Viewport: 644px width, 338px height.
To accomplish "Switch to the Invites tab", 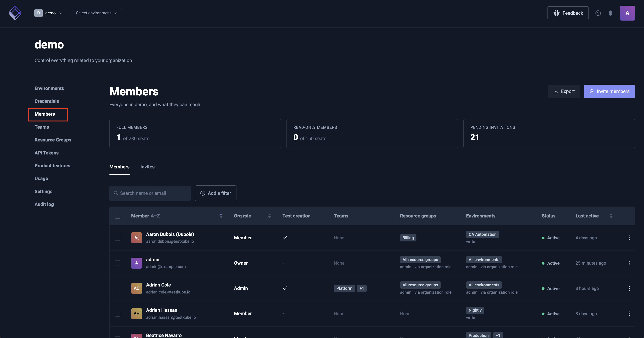I will 147,167.
